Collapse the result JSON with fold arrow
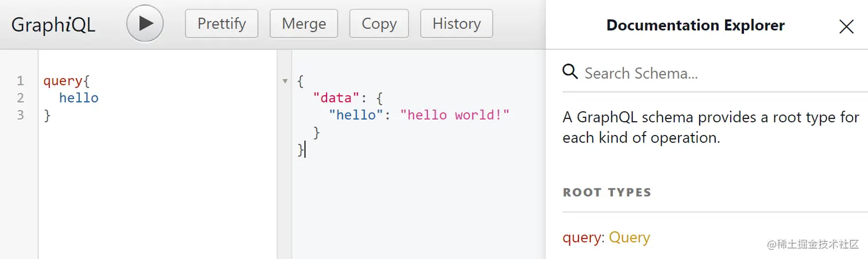Screen dimensions: 868x259 (285, 81)
